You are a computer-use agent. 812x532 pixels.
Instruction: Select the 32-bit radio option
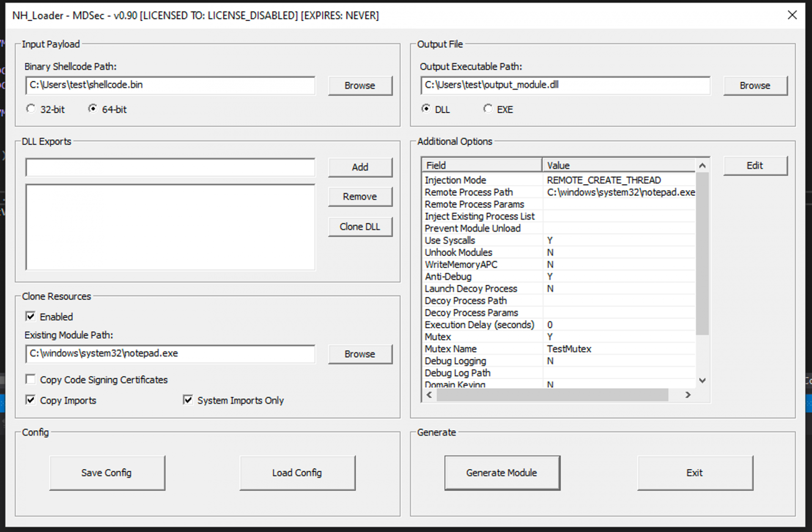pos(31,109)
